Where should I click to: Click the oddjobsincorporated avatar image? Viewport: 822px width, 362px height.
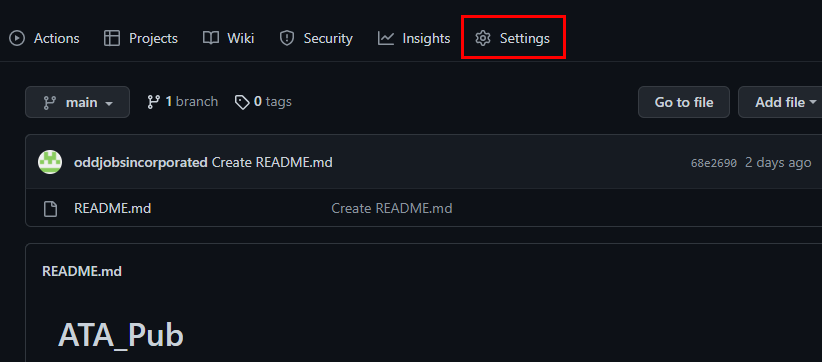(50, 162)
